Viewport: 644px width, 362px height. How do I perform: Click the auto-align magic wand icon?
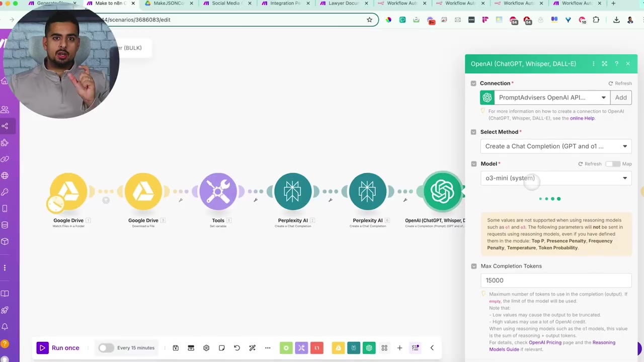253,348
